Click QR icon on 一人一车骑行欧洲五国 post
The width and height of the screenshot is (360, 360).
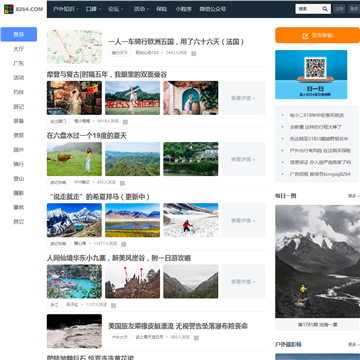click(194, 53)
